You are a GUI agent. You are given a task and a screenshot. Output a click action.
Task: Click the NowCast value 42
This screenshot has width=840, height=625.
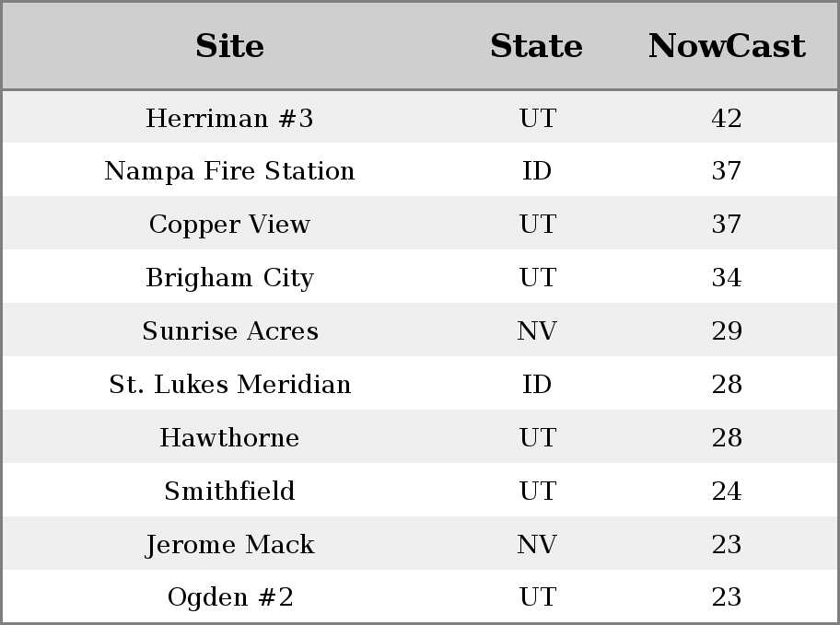(727, 118)
